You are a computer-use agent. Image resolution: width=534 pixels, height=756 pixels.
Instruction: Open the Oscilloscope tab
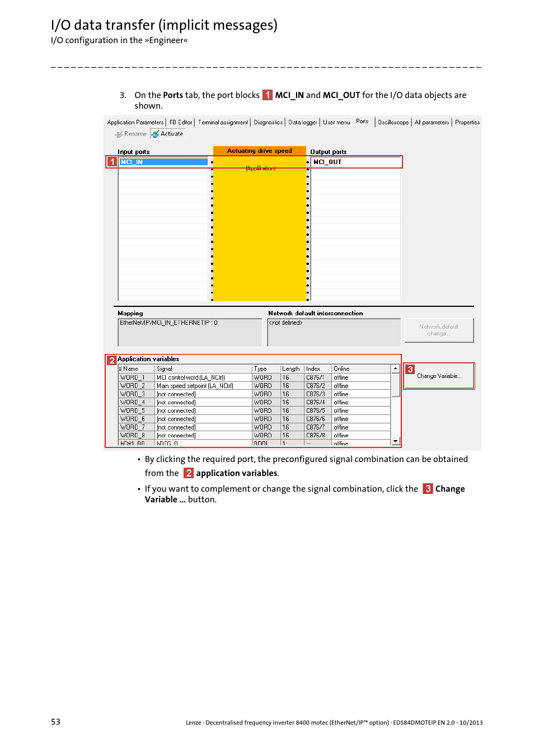pyautogui.click(x=393, y=122)
